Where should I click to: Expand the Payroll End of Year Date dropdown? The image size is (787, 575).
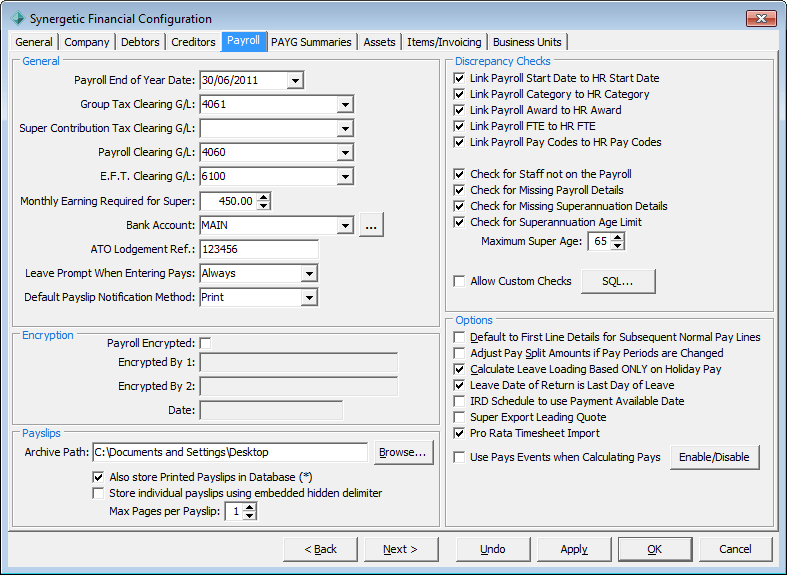295,80
